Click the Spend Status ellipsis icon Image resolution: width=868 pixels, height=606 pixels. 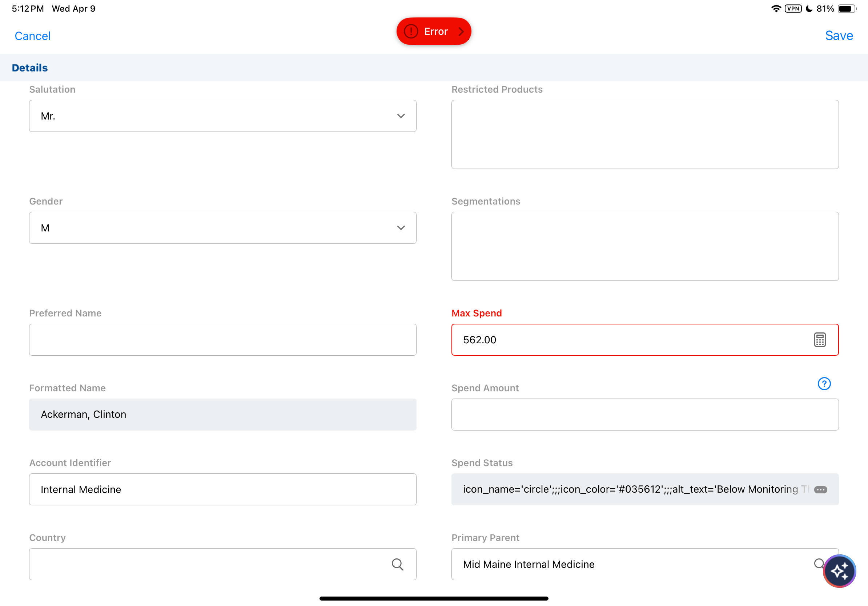click(x=820, y=490)
